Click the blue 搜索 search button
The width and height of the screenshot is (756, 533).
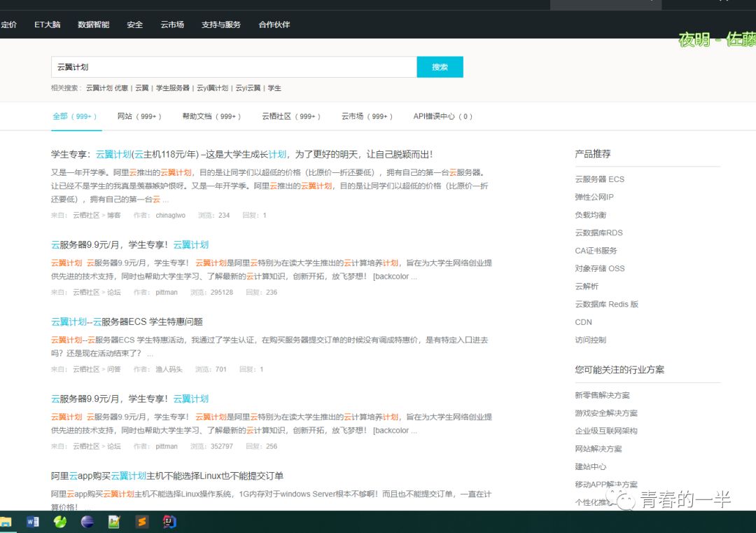coord(440,67)
